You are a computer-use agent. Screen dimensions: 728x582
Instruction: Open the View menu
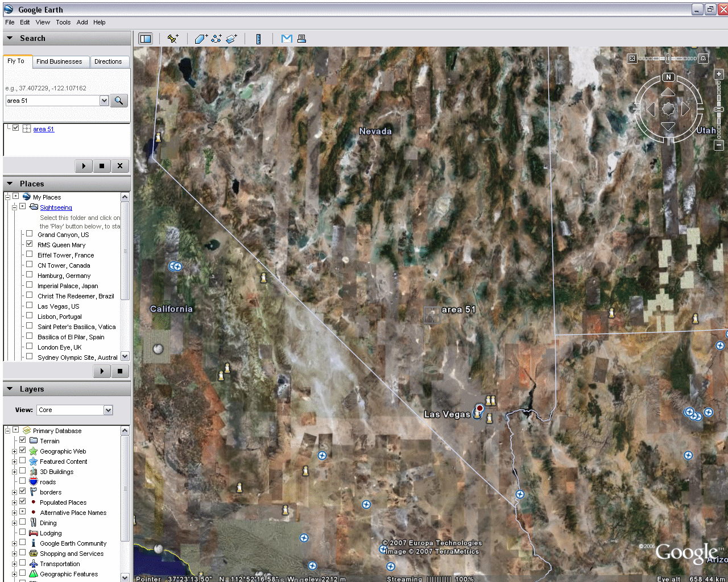(43, 22)
